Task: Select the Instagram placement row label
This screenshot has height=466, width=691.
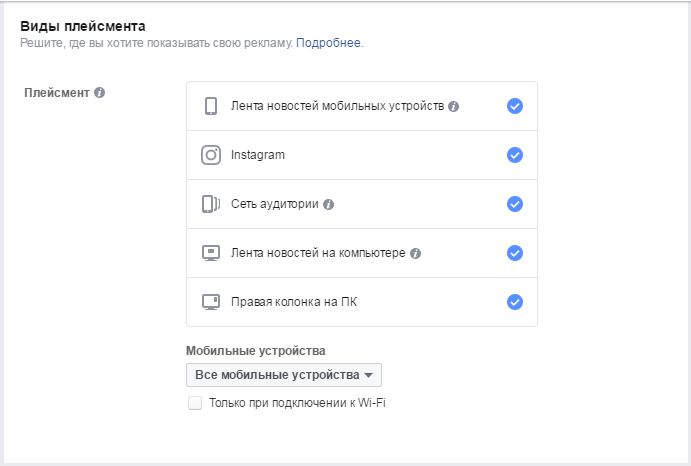Action: point(258,155)
